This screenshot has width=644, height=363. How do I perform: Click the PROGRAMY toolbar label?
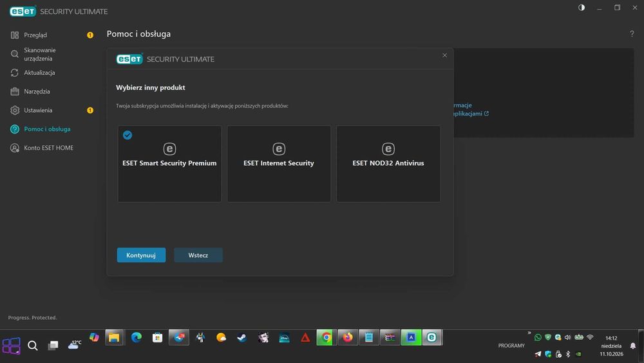click(x=511, y=346)
